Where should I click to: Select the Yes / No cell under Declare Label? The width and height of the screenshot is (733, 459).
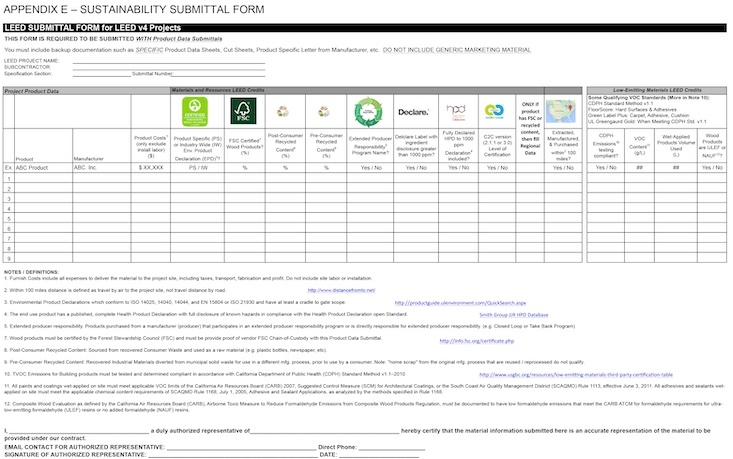coord(416,168)
